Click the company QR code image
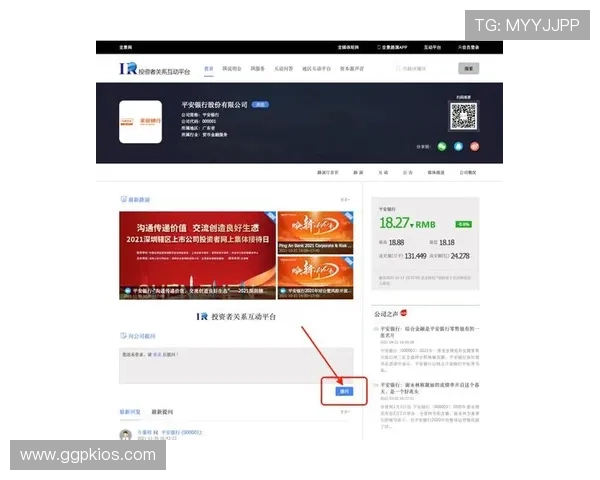The width and height of the screenshot is (600, 480). [x=463, y=116]
